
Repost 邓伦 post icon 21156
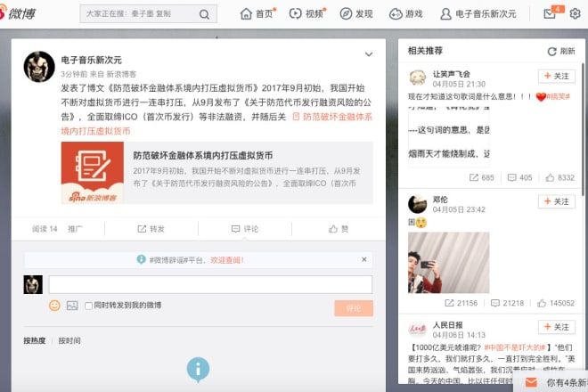[x=461, y=303]
